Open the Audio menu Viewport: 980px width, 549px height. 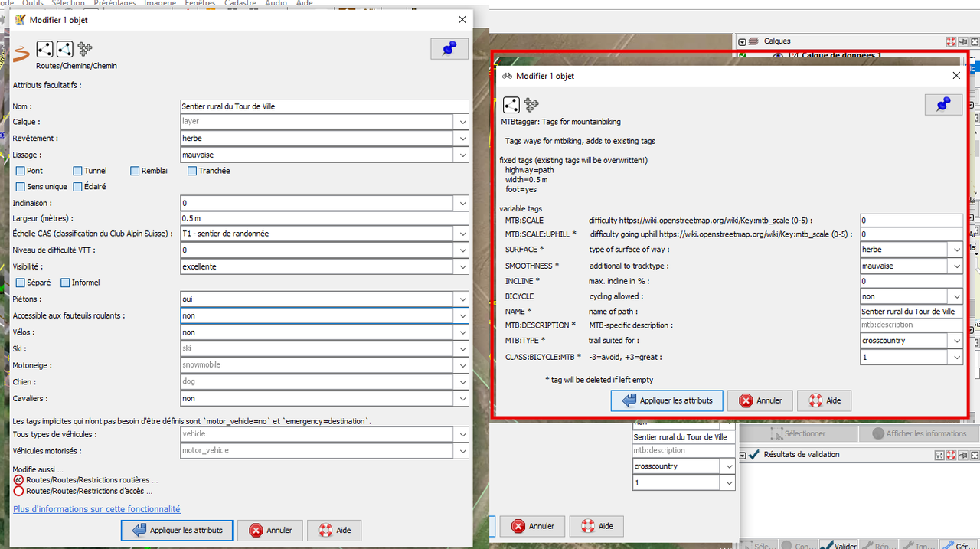click(x=276, y=3)
